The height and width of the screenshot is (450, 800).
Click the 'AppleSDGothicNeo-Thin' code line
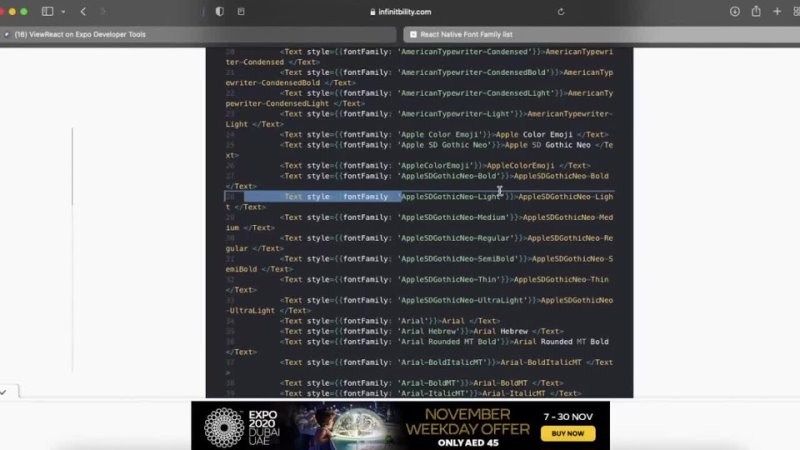point(419,285)
